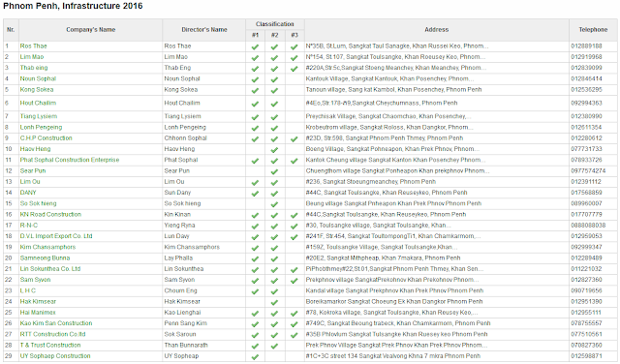Click the Address column header
Viewport: 620px width, 364px height.
coord(437,30)
